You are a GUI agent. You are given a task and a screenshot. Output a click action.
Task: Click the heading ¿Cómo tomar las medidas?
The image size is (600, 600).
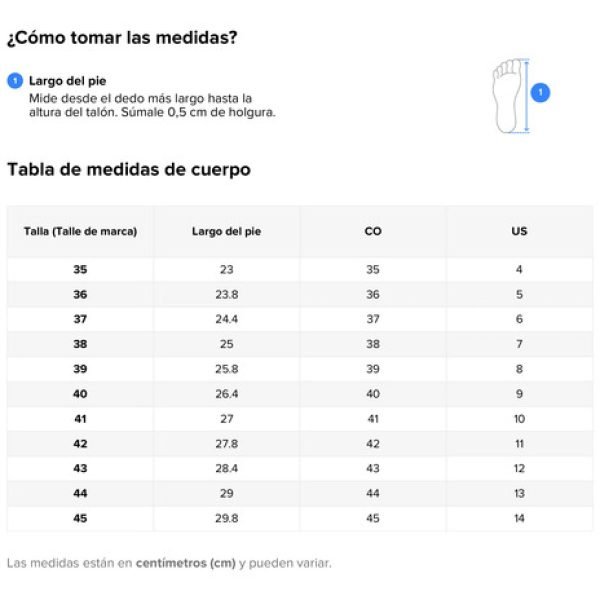click(x=122, y=38)
